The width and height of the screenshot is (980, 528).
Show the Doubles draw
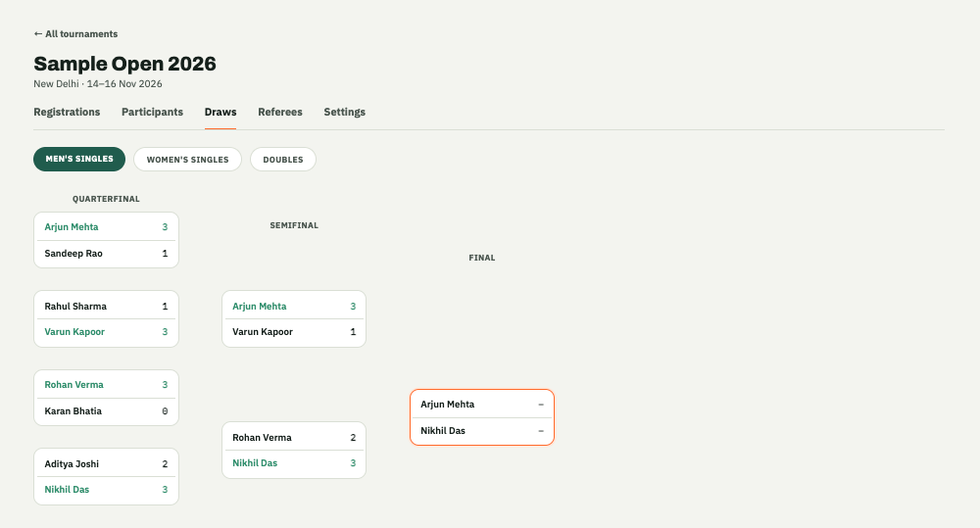click(x=283, y=160)
